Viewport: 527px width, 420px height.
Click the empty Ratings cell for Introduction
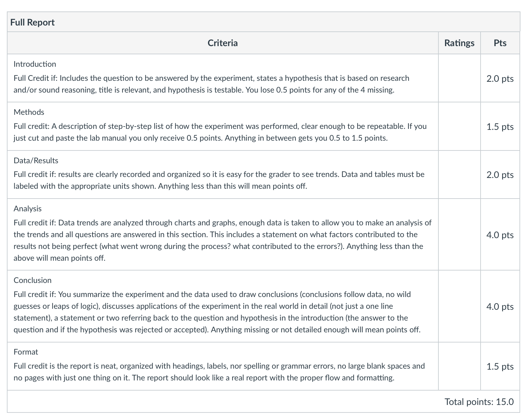[459, 78]
